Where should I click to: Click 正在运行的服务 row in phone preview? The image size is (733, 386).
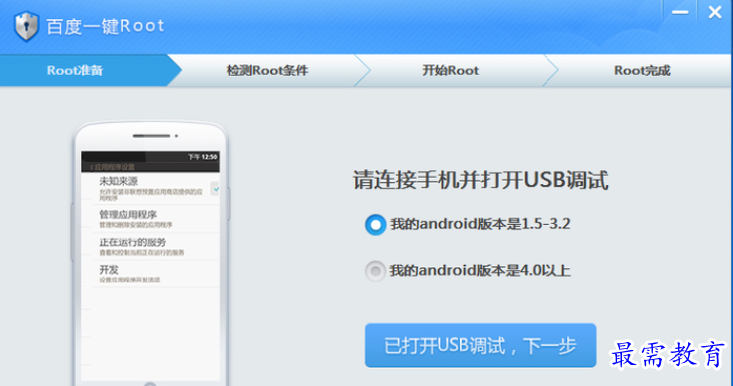coord(150,246)
